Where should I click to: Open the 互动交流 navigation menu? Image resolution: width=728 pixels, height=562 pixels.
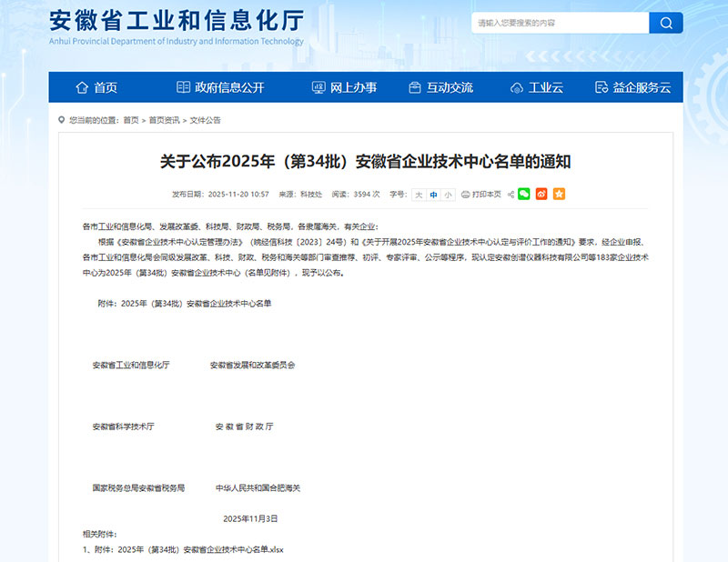pos(440,87)
